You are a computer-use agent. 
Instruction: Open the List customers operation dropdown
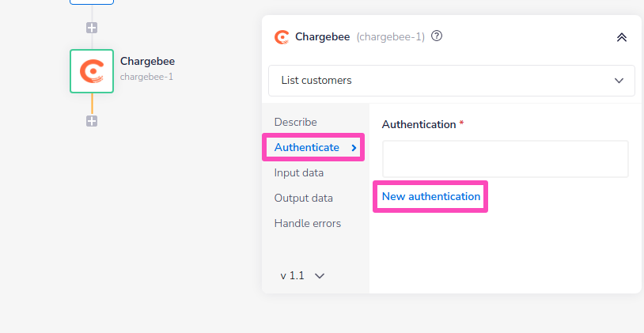point(452,81)
